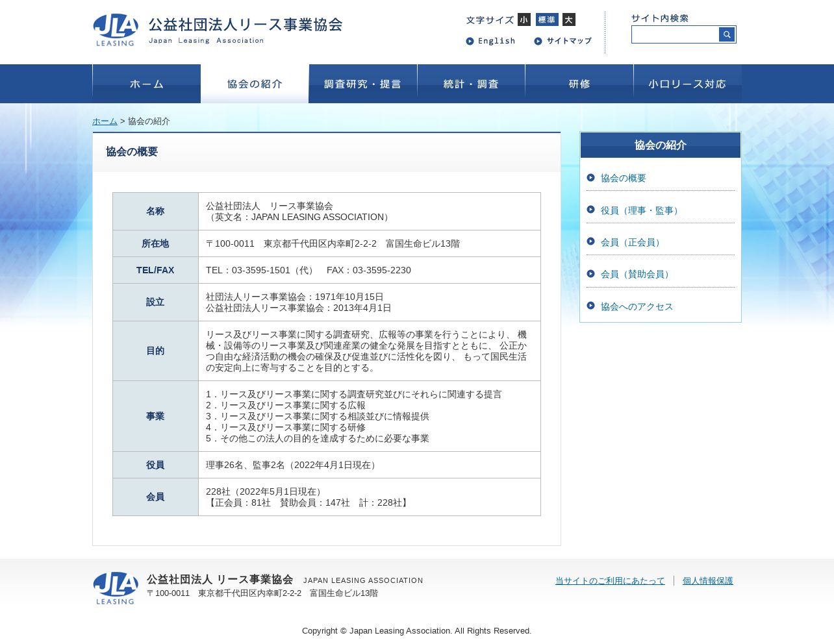Set text size to standard (標準)
The height and width of the screenshot is (644, 834).
547,19
